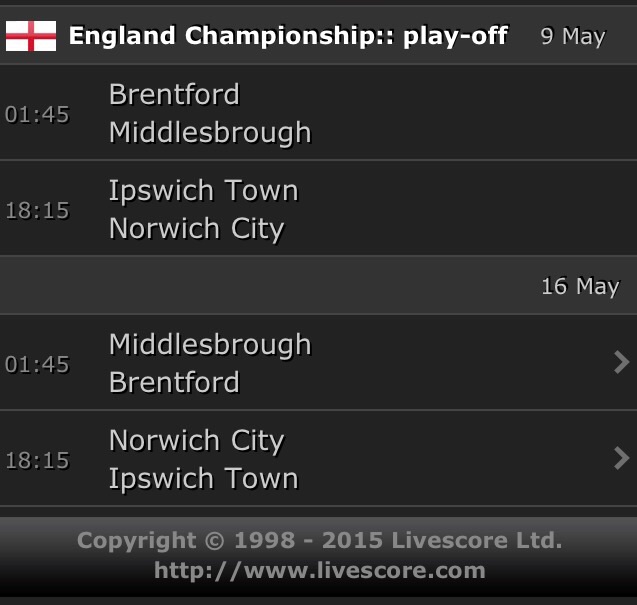Click the 9 May date label
The height and width of the screenshot is (605, 637).
point(572,37)
